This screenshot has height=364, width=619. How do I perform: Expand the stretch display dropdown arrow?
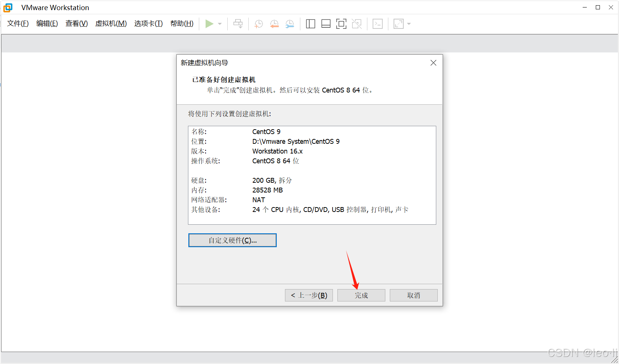point(409,24)
